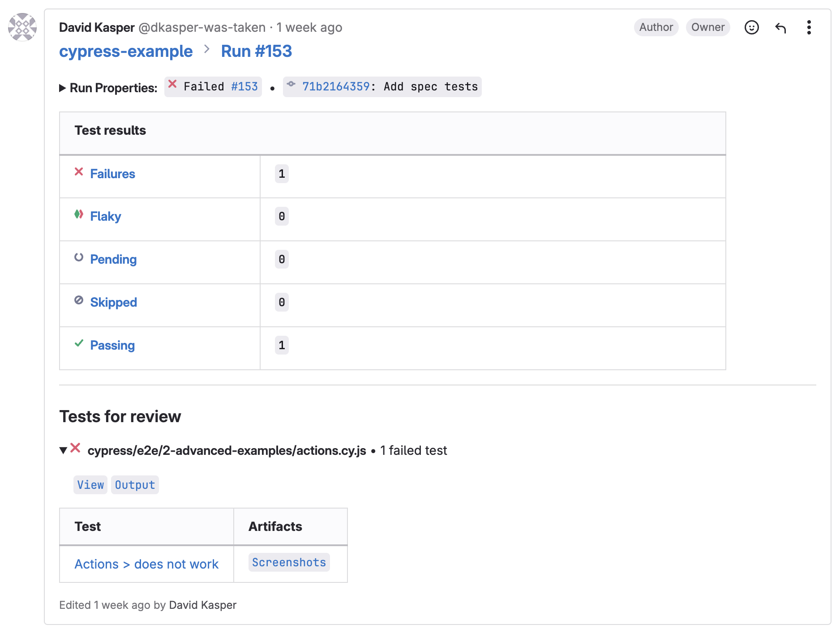Open the Failures test results link
The width and height of the screenshot is (840, 633).
[x=112, y=174]
